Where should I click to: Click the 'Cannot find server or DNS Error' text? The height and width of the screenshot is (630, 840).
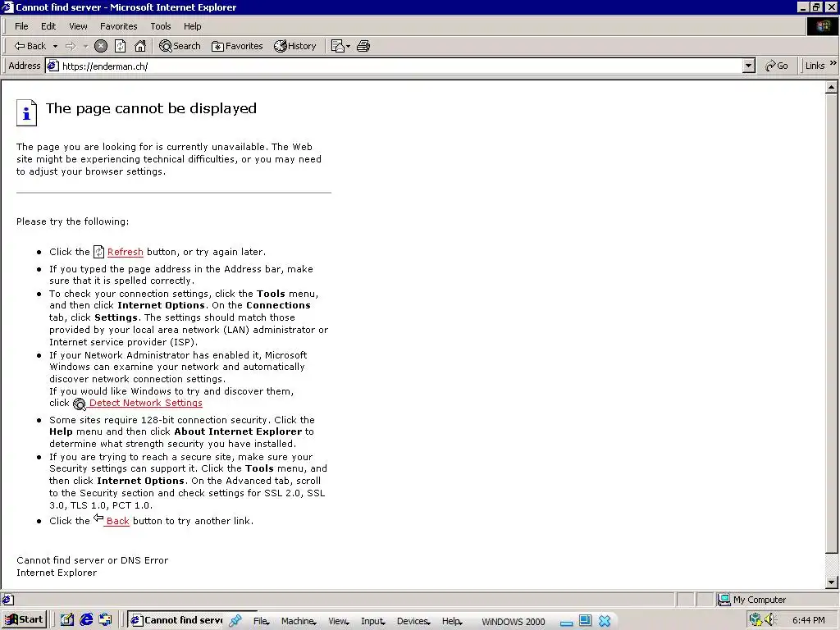(92, 560)
